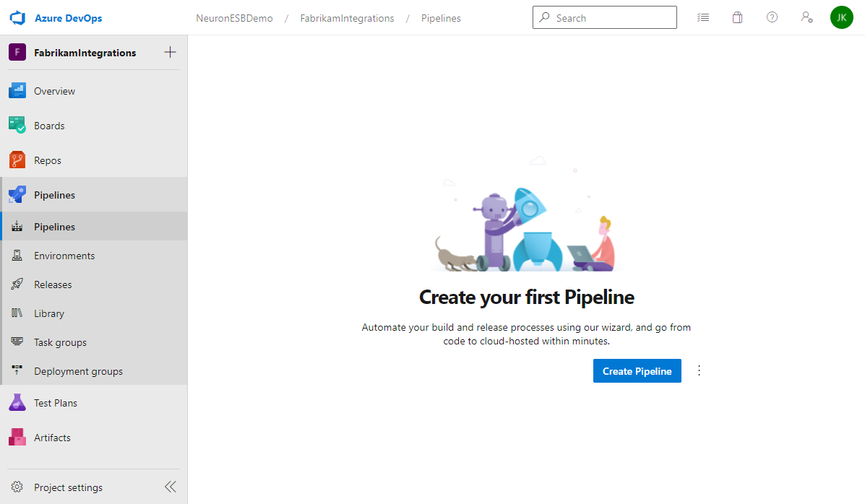This screenshot has width=865, height=504.
Task: Click the Pipelines hub rocket icon
Action: 17,195
